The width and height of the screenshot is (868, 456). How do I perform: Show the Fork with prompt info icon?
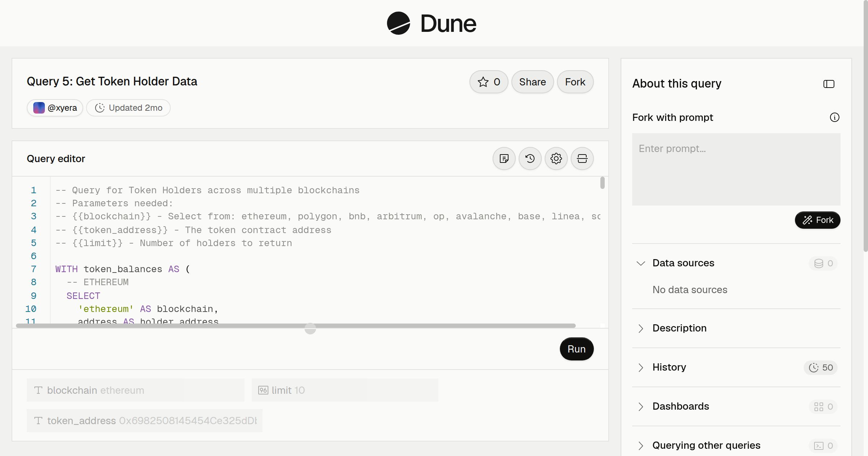coord(834,117)
